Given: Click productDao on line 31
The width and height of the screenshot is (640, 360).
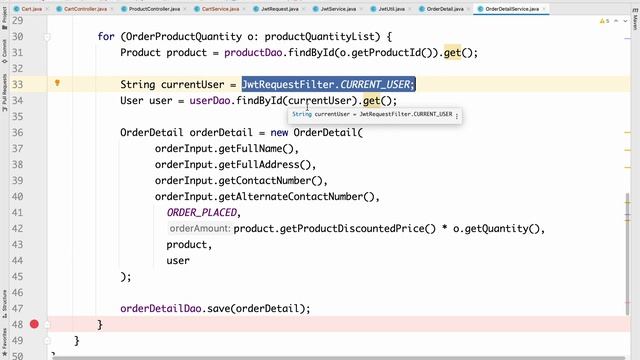Looking at the screenshot, I should pos(253,53).
